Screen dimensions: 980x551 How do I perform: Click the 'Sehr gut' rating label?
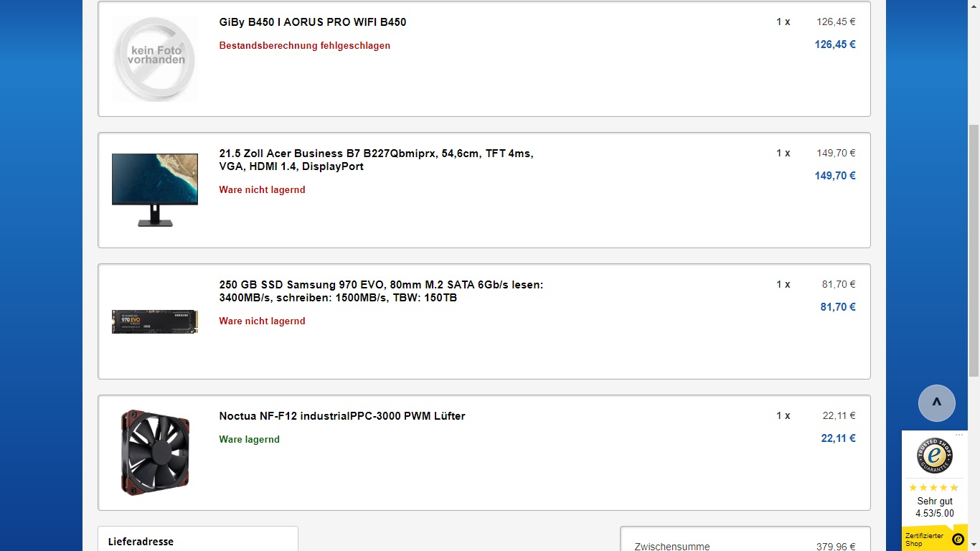click(935, 501)
